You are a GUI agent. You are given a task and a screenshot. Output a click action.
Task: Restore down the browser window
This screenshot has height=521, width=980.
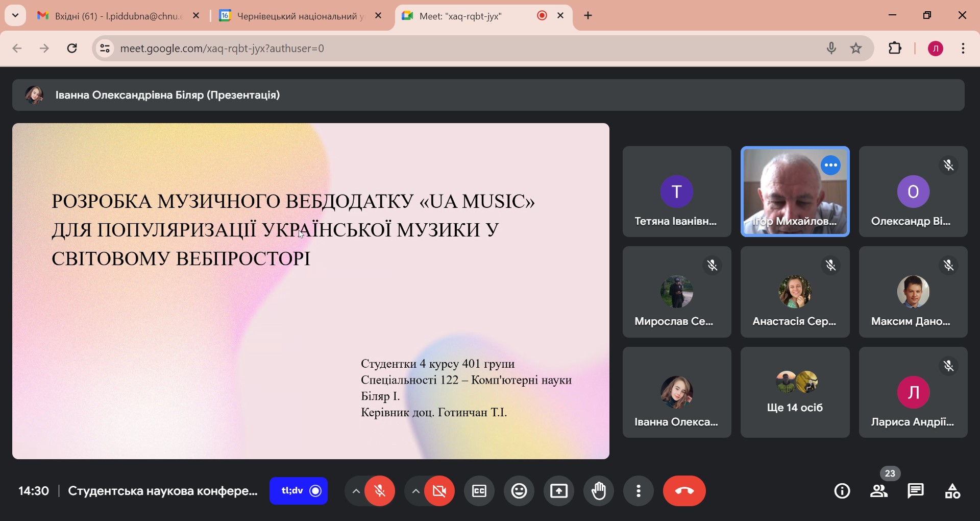(x=927, y=16)
